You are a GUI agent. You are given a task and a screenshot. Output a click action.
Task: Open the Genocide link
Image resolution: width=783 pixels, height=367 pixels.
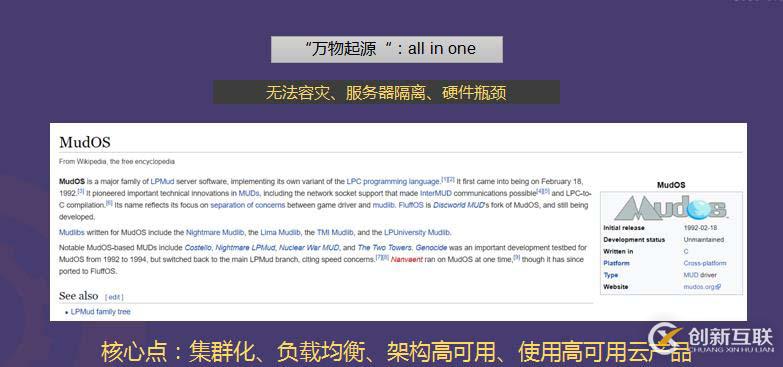(x=431, y=248)
